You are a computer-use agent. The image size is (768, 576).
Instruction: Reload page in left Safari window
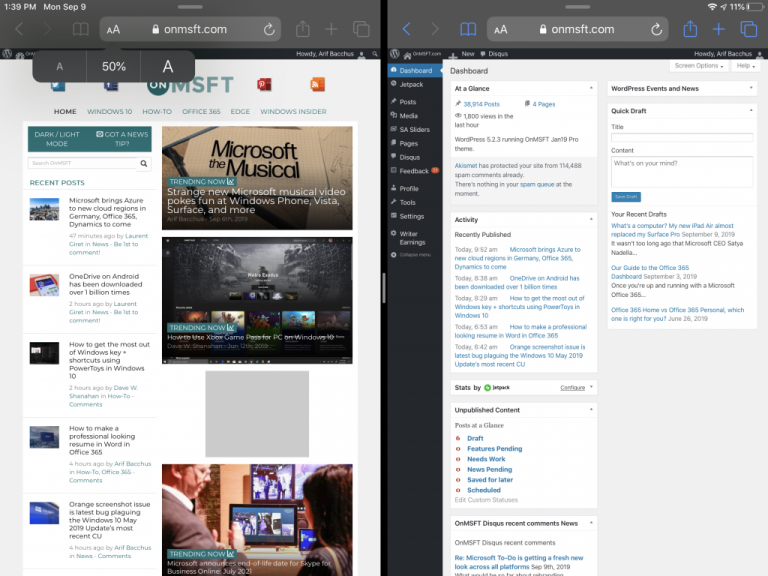pyautogui.click(x=269, y=29)
